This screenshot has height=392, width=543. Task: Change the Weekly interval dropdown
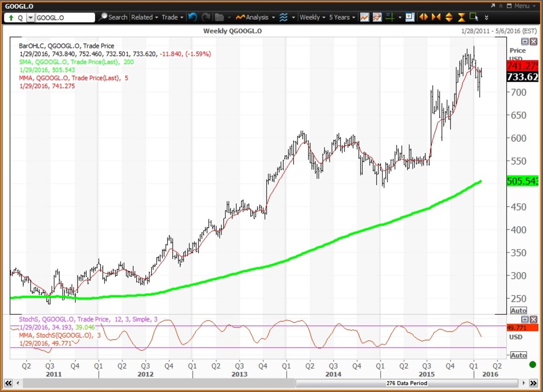[312, 17]
